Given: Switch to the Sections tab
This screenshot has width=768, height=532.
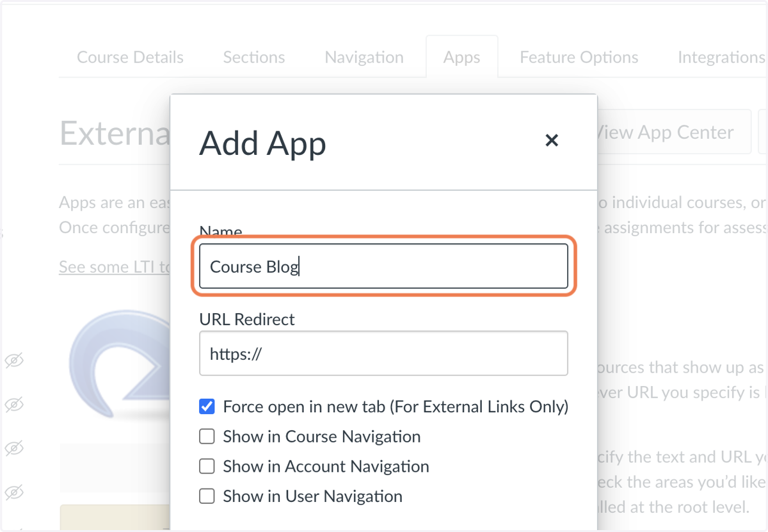Looking at the screenshot, I should [x=254, y=57].
